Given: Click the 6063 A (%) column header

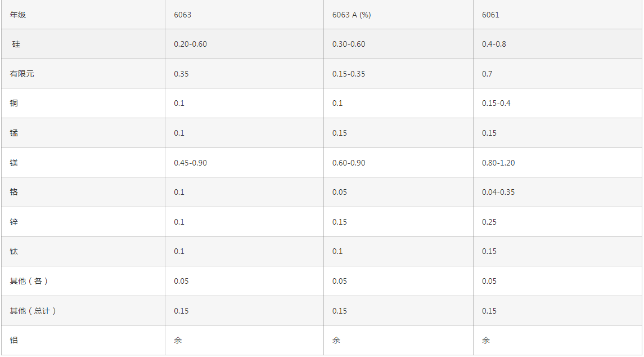Looking at the screenshot, I should pyautogui.click(x=352, y=15).
